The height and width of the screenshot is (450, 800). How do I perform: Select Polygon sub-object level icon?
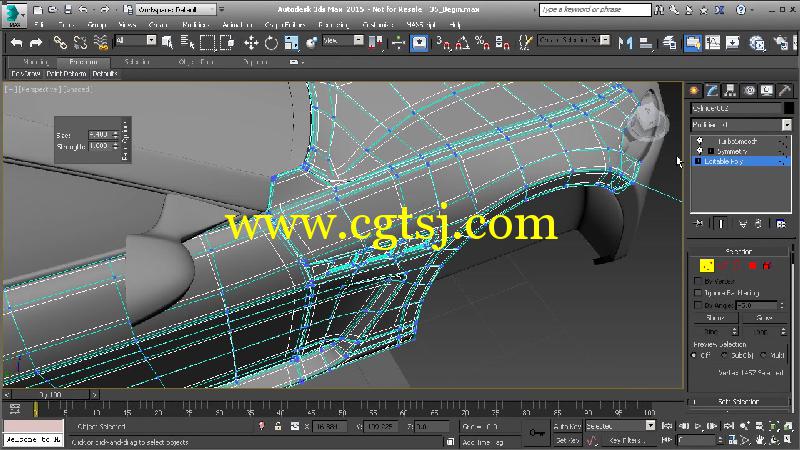coord(752,265)
